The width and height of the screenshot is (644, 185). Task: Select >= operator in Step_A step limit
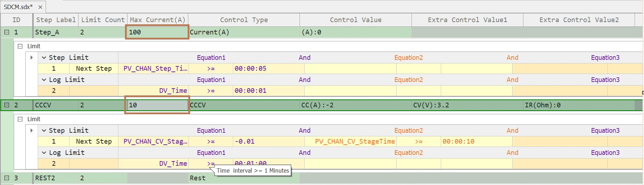[211, 69]
